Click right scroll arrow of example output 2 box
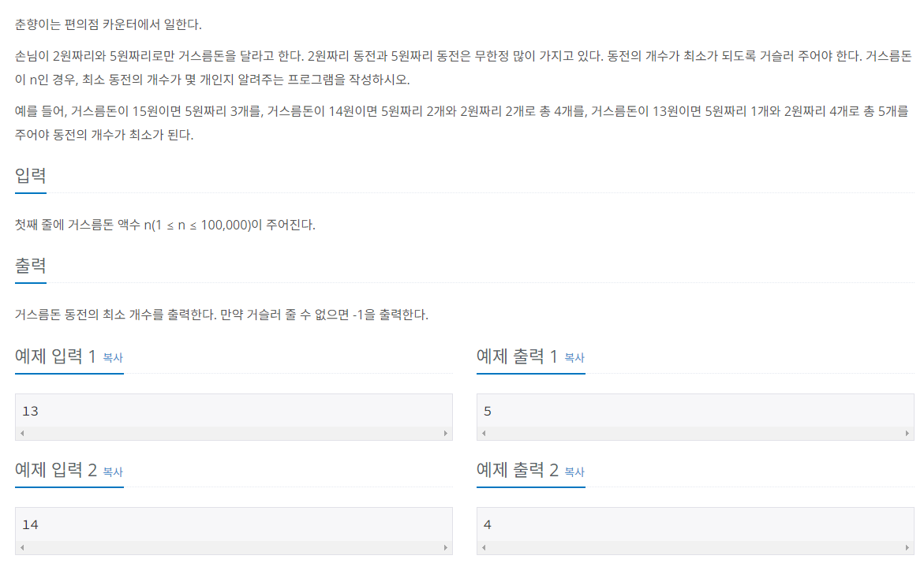This screenshot has width=924, height=563. tap(907, 548)
